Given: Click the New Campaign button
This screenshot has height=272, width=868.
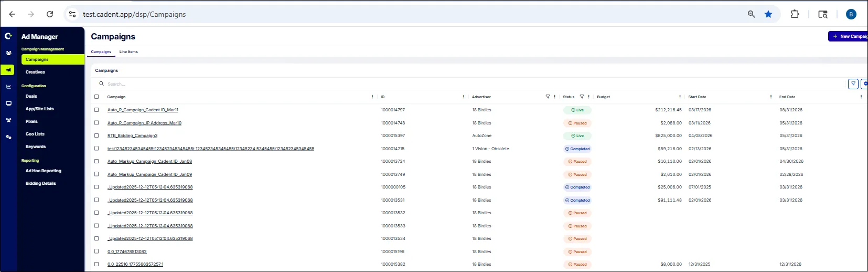Looking at the screenshot, I should [848, 36].
